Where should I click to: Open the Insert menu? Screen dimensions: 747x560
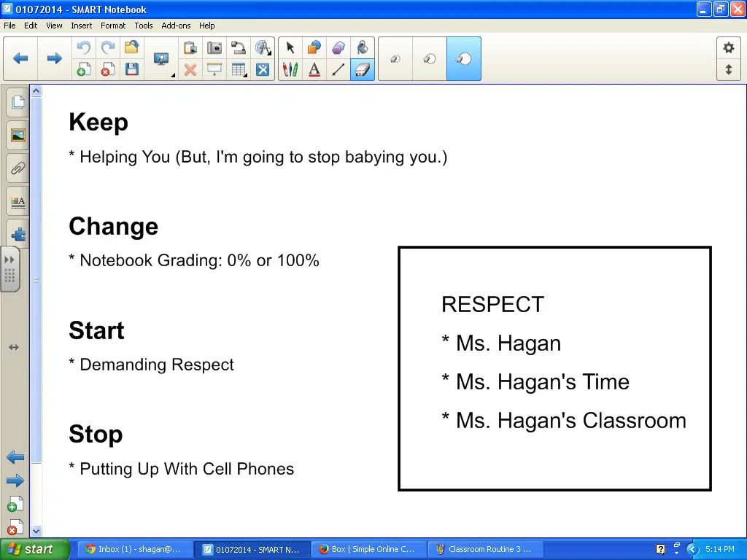tap(82, 26)
